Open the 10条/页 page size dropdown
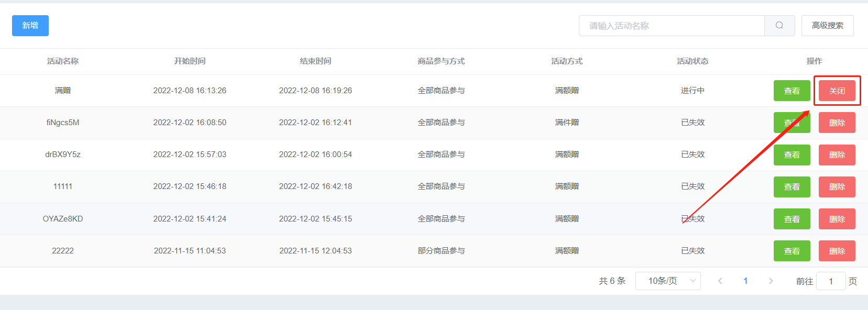This screenshot has height=310, width=868. 668,281
